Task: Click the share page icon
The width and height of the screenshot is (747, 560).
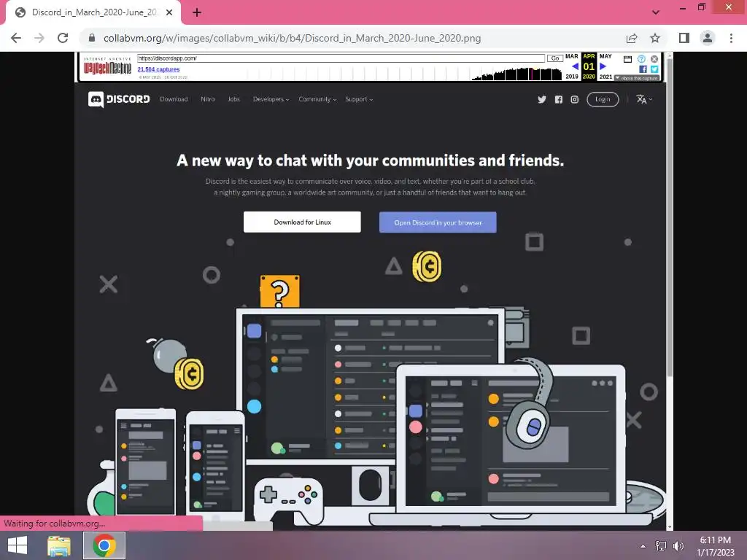Action: tap(632, 38)
